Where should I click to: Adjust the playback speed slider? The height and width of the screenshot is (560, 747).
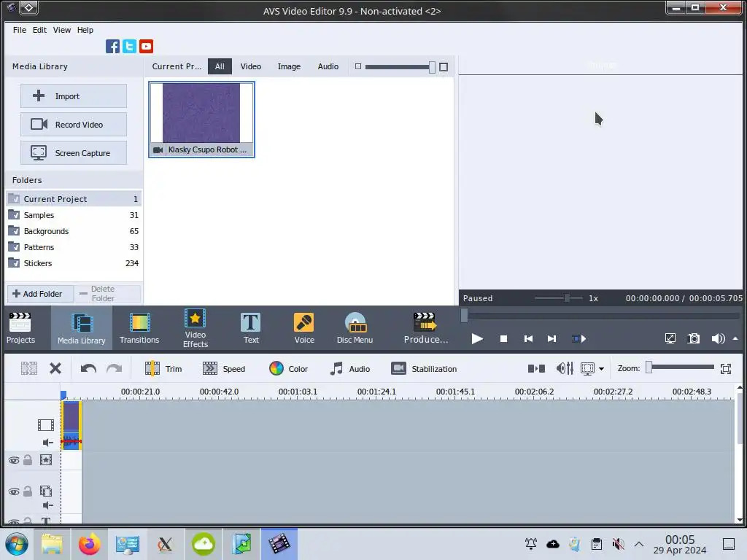click(x=558, y=298)
